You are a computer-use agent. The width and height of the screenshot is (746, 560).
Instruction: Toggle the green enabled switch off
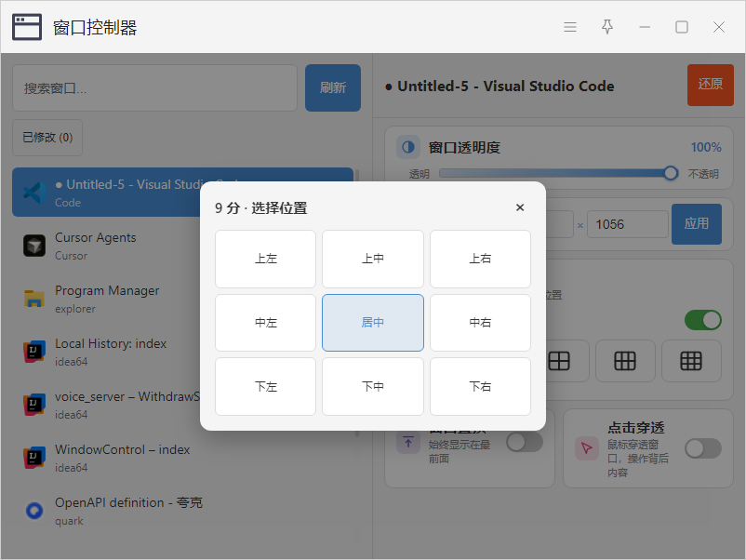(702, 320)
